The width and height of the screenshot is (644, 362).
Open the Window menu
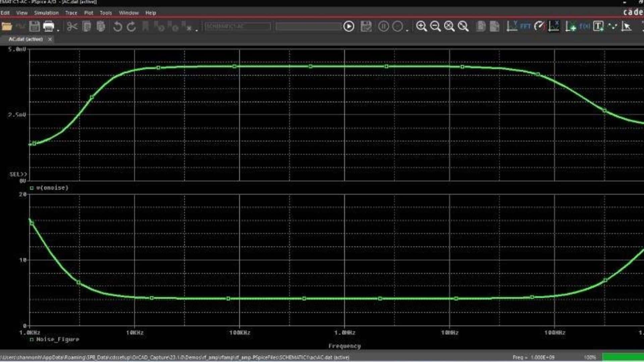pyautogui.click(x=129, y=13)
